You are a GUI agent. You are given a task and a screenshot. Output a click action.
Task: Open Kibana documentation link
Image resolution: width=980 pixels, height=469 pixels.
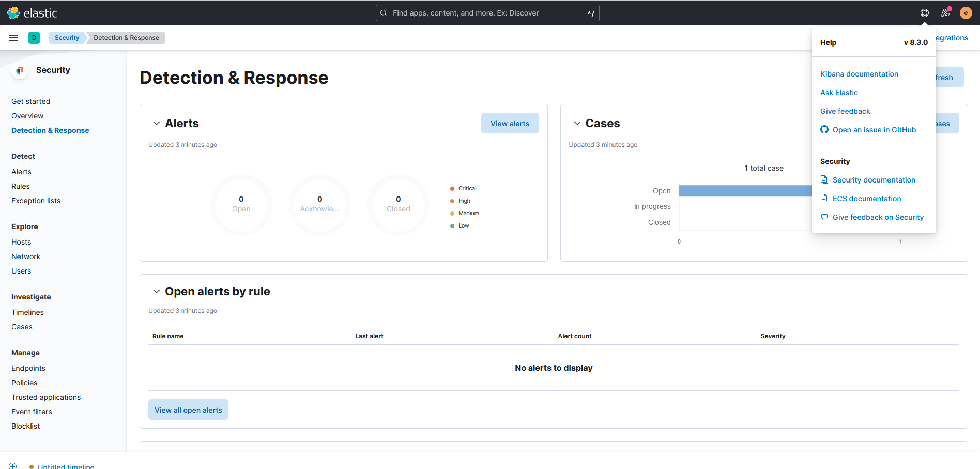[859, 74]
